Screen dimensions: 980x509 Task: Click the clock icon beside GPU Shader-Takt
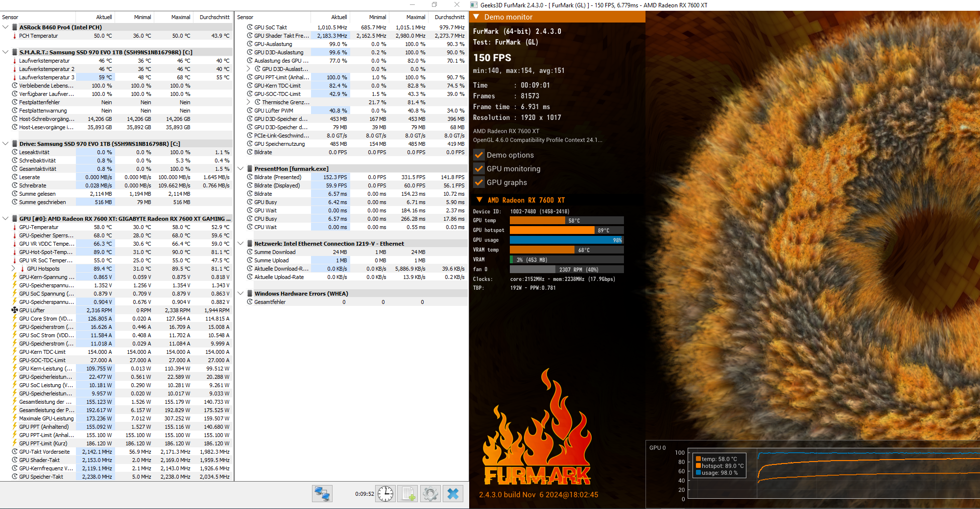click(15, 460)
